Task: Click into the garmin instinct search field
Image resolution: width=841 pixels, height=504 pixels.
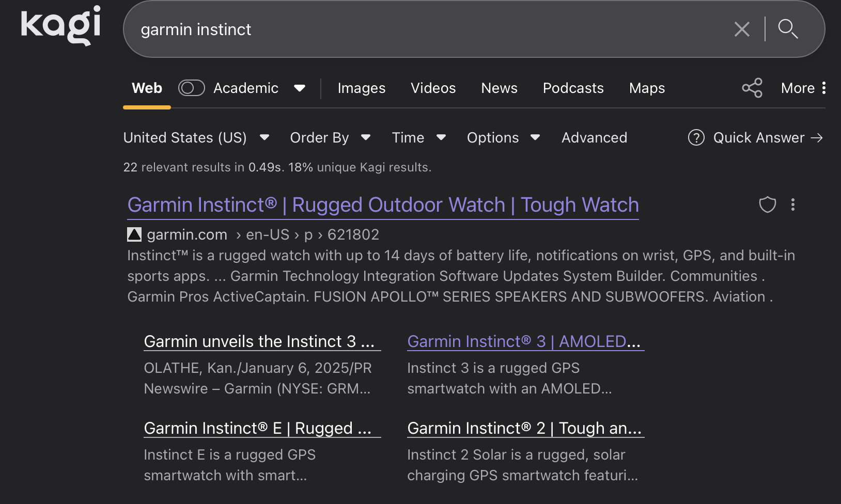Action: (413, 29)
